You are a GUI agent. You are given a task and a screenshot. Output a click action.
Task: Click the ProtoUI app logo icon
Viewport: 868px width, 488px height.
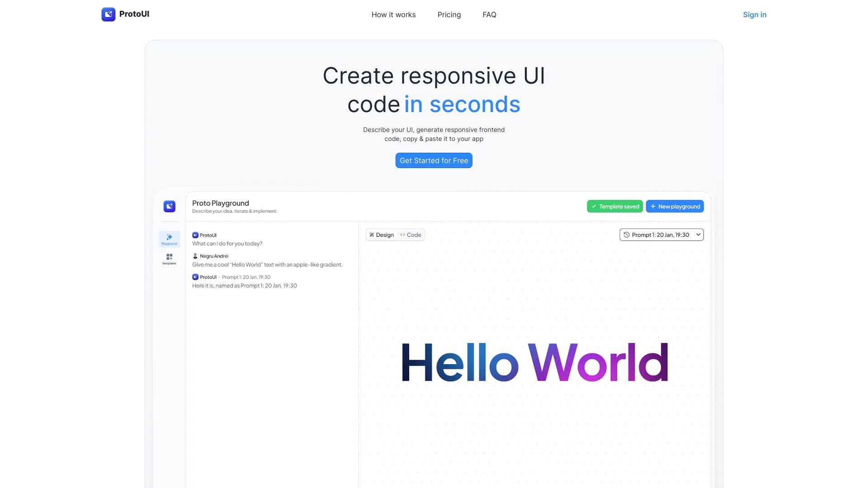click(x=108, y=14)
